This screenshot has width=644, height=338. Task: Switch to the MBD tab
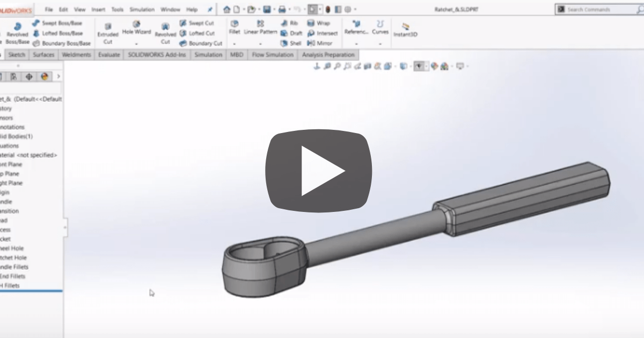pyautogui.click(x=237, y=55)
